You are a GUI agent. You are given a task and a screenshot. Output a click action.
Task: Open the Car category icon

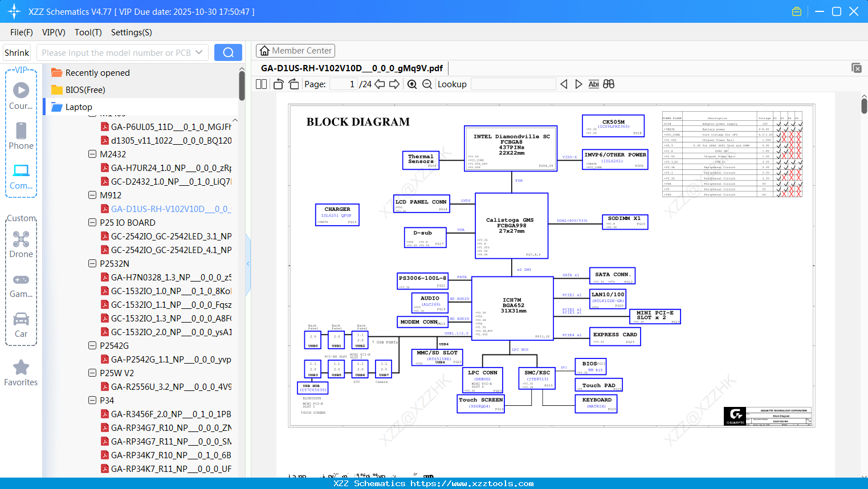[x=21, y=324]
